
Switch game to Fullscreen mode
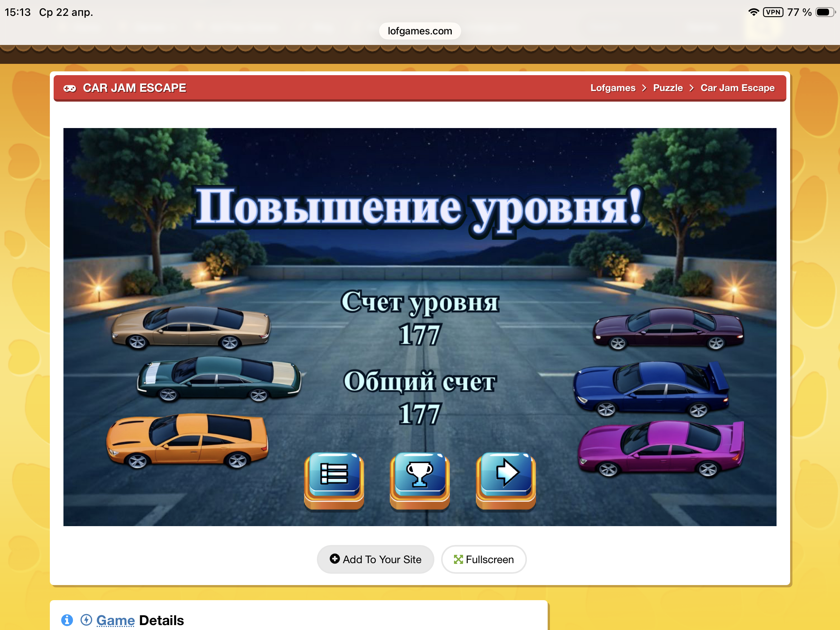[483, 559]
